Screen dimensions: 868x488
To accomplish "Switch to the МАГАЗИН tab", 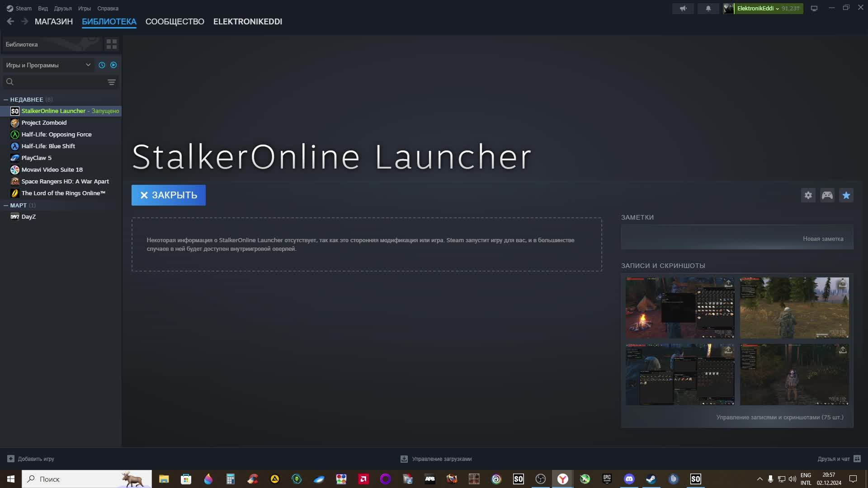I will (53, 21).
